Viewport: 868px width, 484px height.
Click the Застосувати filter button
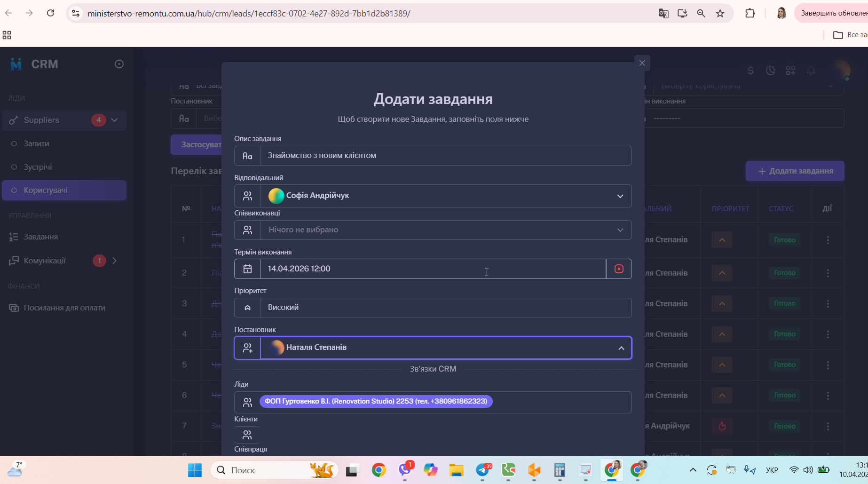coord(197,144)
